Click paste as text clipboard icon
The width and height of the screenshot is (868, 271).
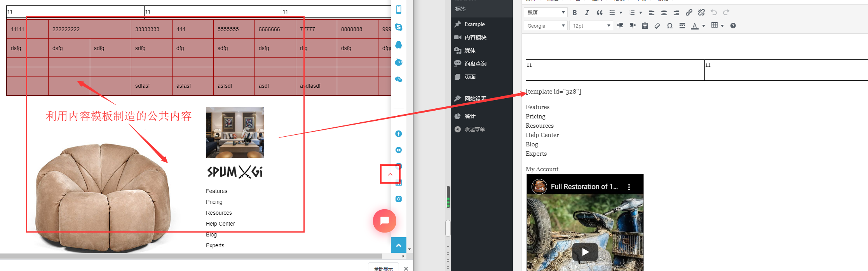(645, 26)
